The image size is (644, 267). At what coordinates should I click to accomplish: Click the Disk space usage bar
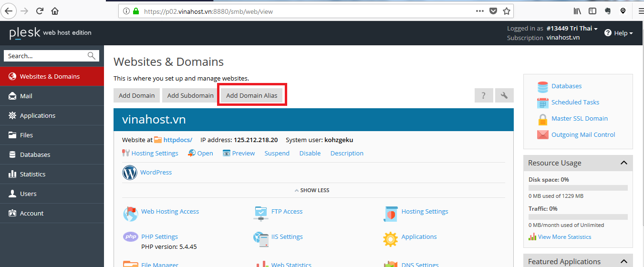coord(578,188)
